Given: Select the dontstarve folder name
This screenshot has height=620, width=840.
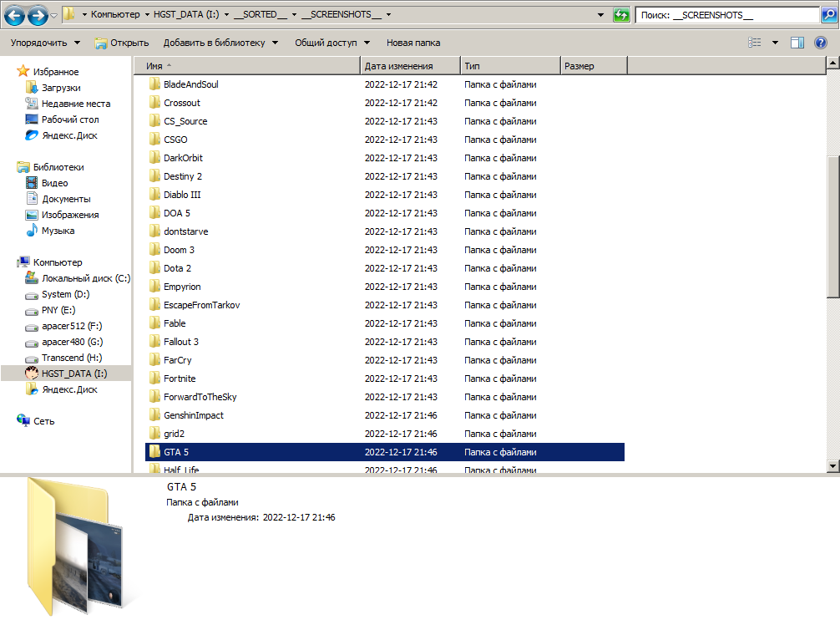Looking at the screenshot, I should (x=186, y=231).
